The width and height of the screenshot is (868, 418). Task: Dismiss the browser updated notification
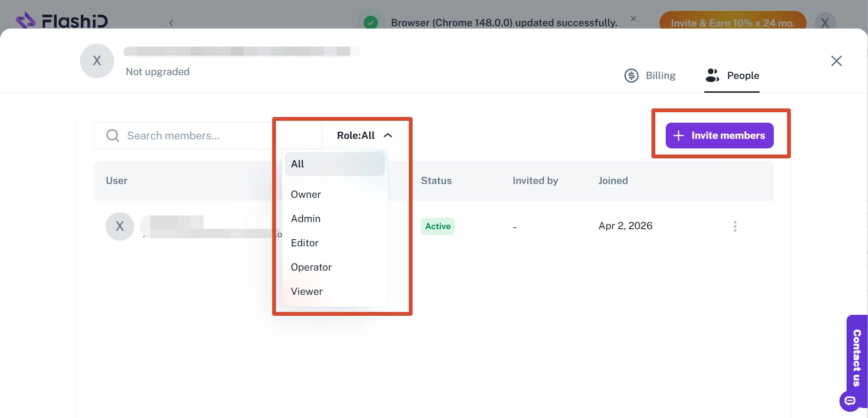(x=633, y=19)
